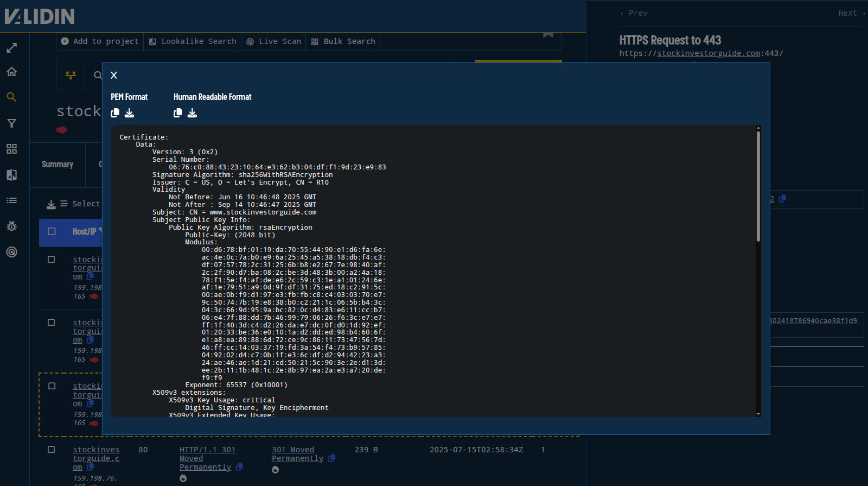Download the Human Readable Format certificate
Viewport: 868px width, 486px height.
pyautogui.click(x=192, y=113)
